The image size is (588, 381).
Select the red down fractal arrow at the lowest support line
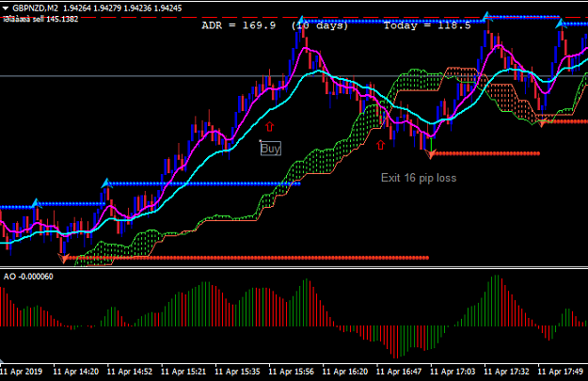click(64, 258)
